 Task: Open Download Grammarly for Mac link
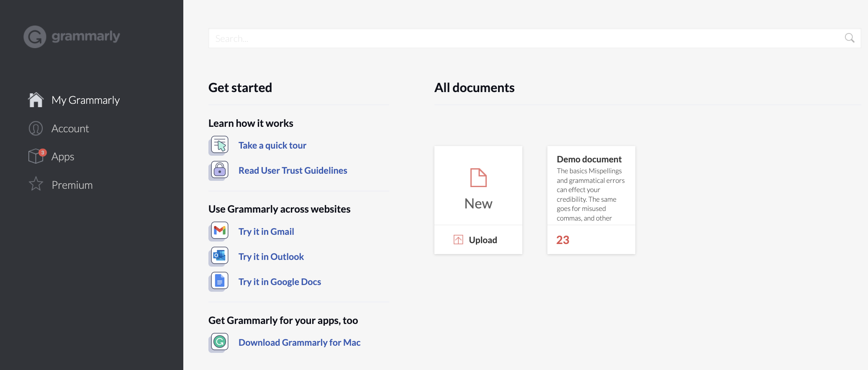[299, 342]
